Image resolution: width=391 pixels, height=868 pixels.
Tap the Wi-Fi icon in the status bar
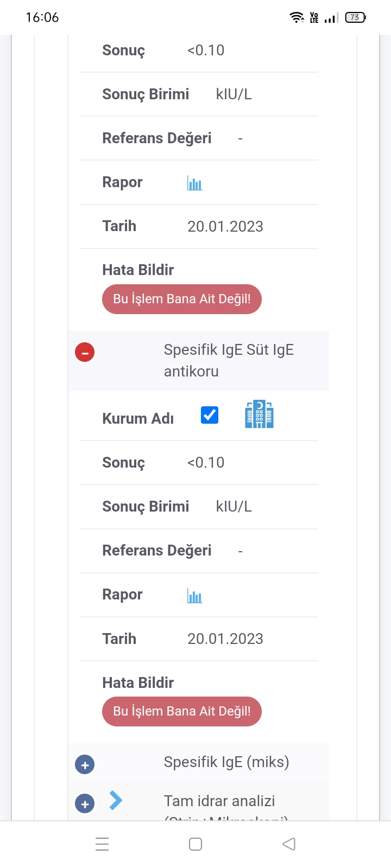point(297,17)
